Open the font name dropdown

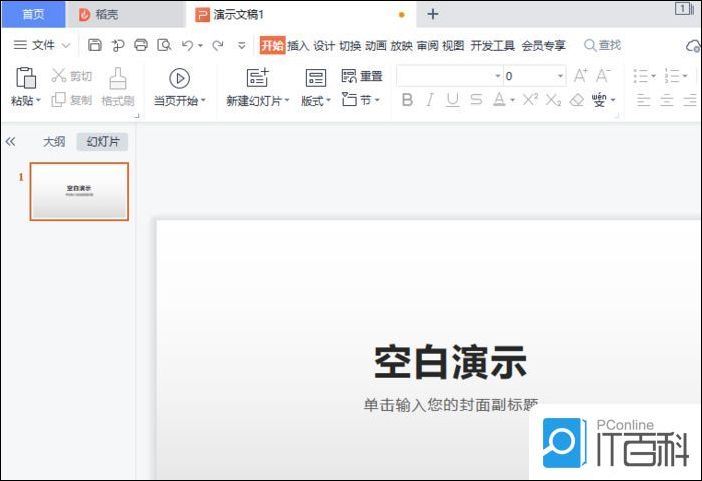(497, 76)
